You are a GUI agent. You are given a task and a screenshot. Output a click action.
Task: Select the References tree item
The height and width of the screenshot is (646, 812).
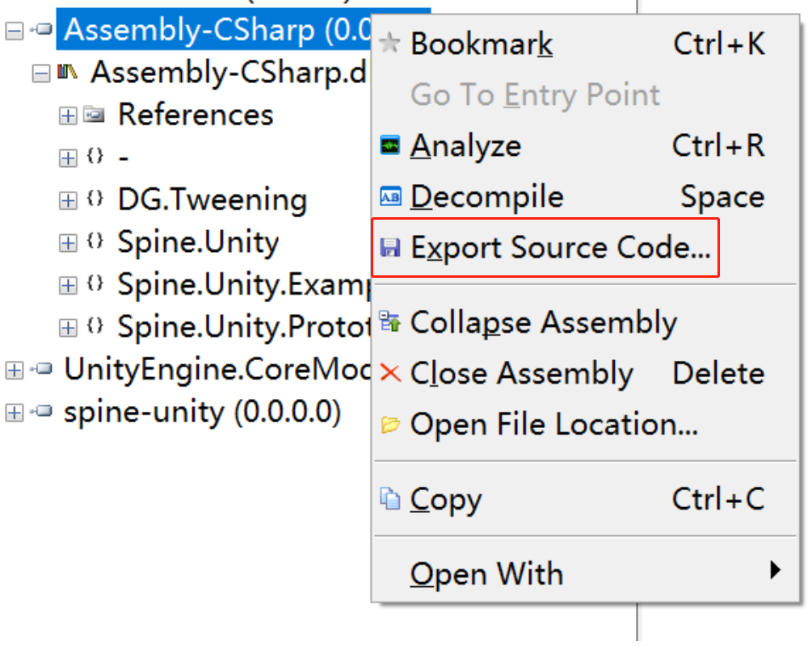pos(196,115)
